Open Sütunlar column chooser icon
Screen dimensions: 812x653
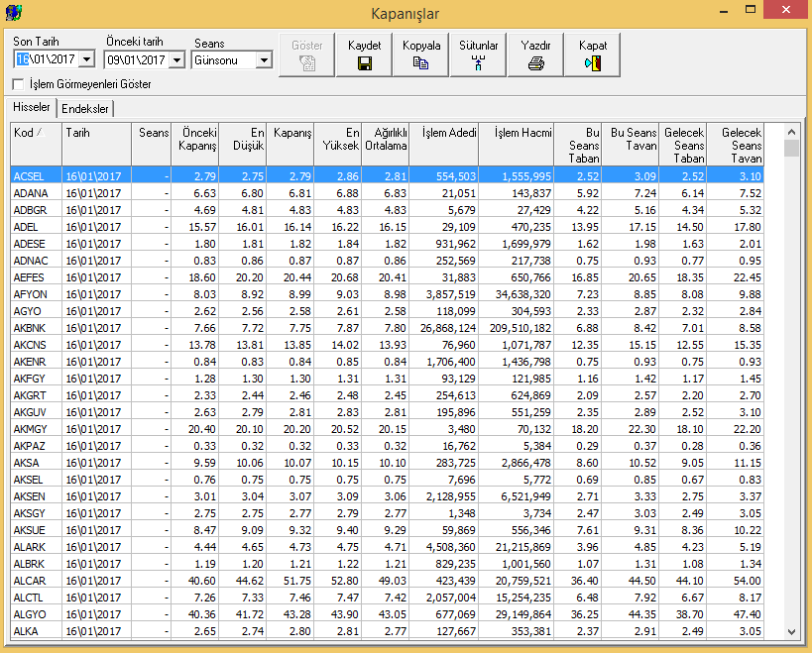478,63
